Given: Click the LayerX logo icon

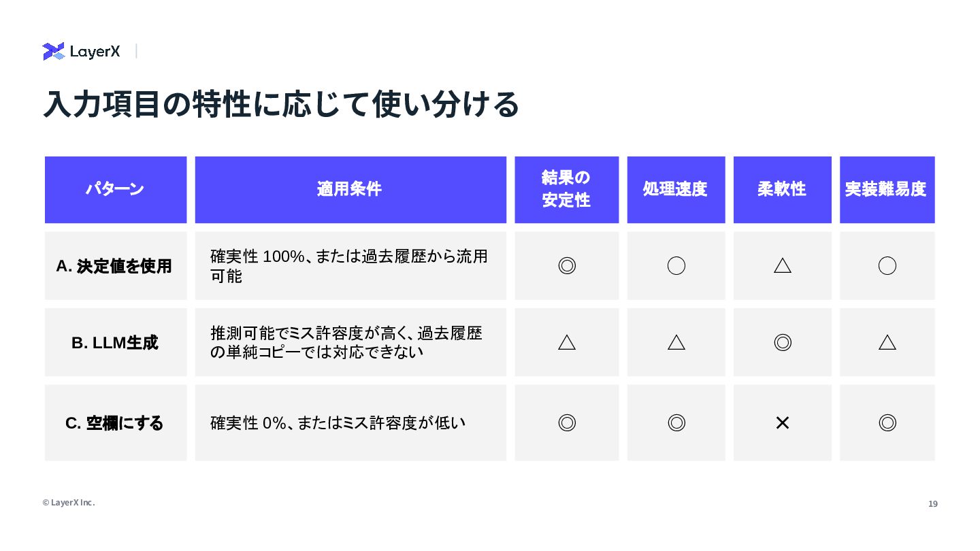Looking at the screenshot, I should 53,52.
